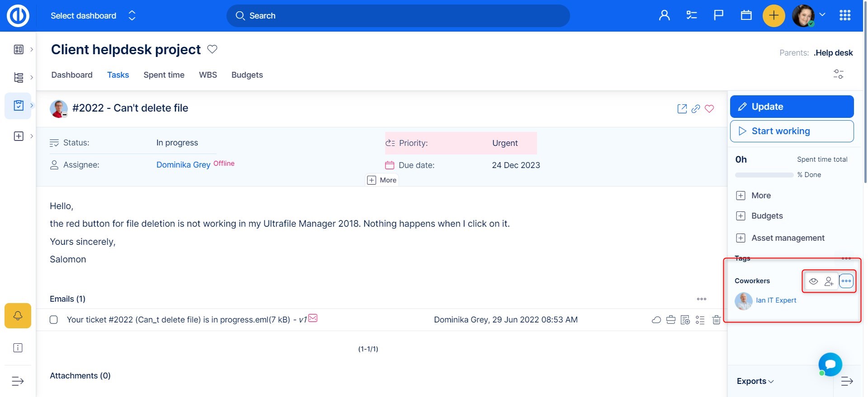Expand Asset management section
This screenshot has height=397, width=868.
pos(788,238)
